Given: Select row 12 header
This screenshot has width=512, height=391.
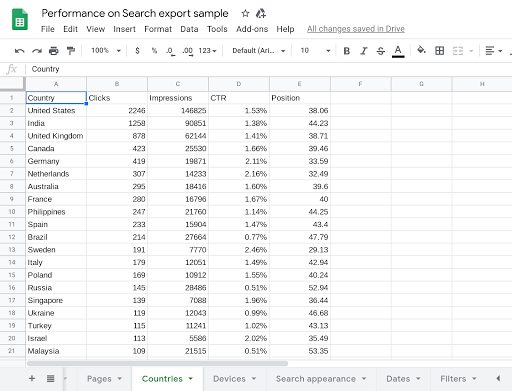Looking at the screenshot, I should click(x=12, y=237).
